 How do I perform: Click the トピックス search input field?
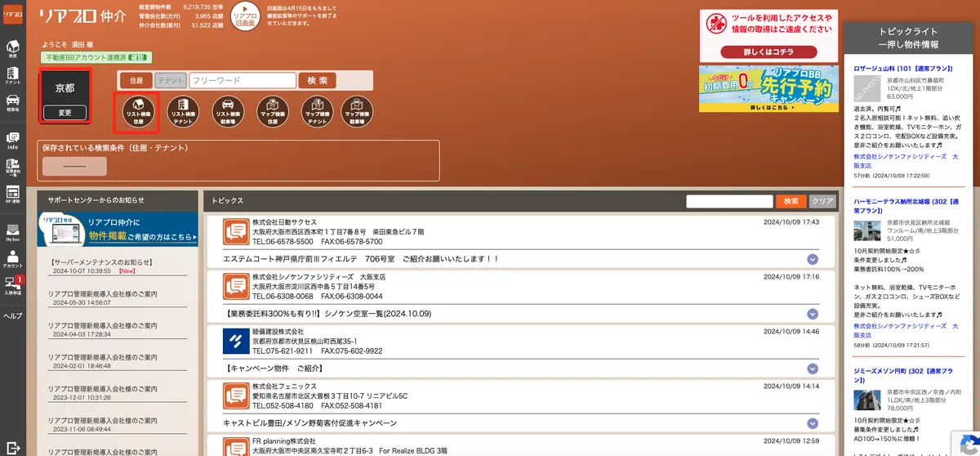(x=729, y=201)
